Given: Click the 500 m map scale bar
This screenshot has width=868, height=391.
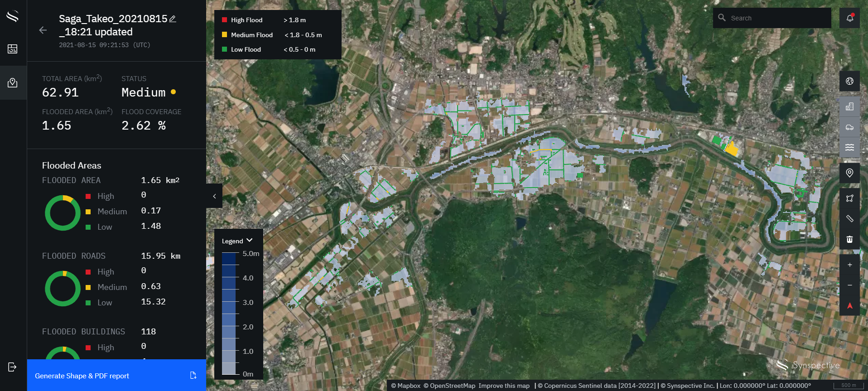Looking at the screenshot, I should (849, 386).
